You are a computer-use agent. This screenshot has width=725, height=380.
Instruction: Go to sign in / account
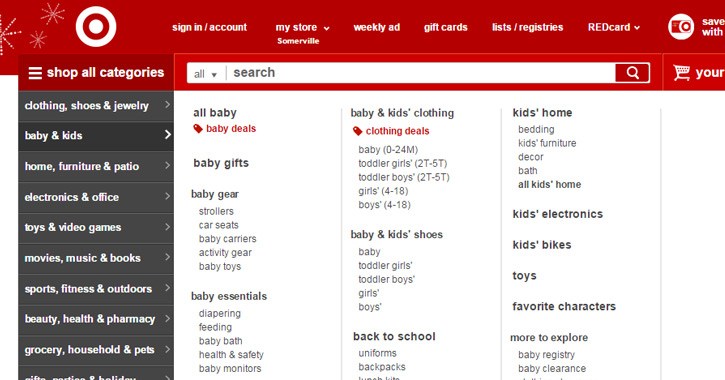tap(209, 27)
